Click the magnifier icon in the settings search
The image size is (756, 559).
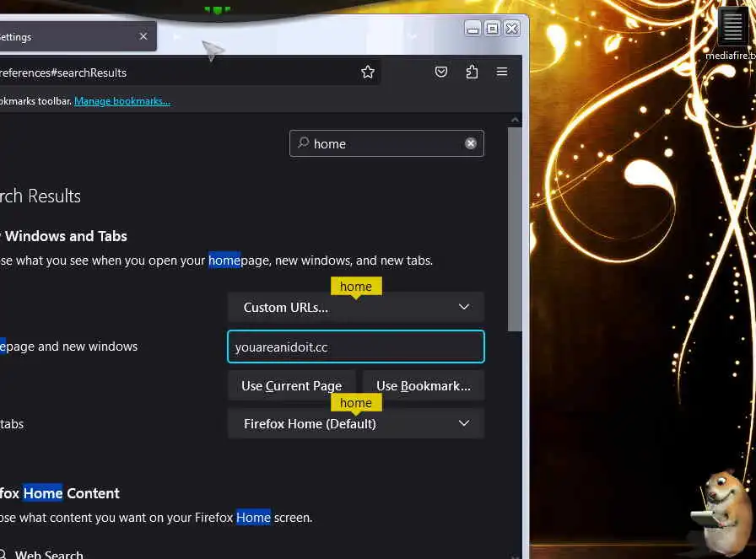tap(303, 142)
